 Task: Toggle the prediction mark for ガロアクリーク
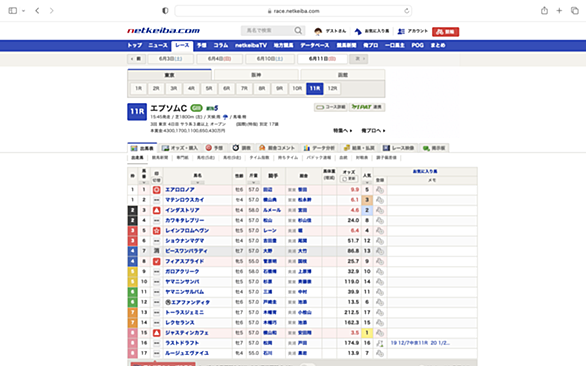point(157,271)
